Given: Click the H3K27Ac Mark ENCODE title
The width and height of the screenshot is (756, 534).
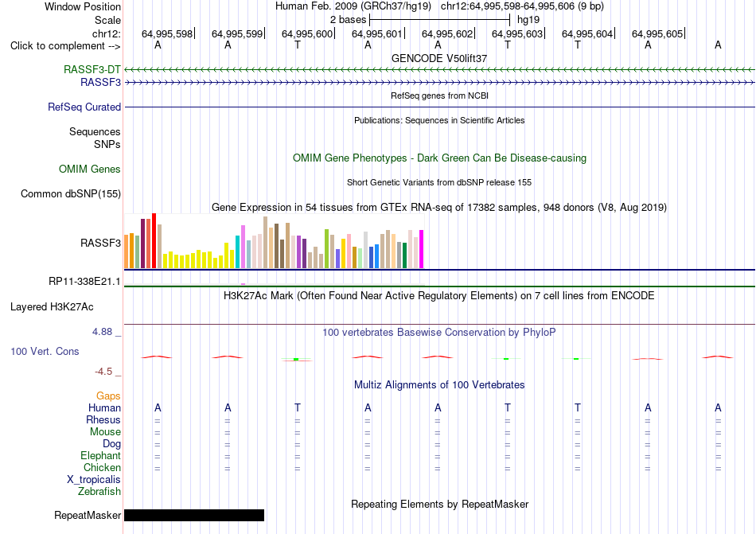Looking at the screenshot, I should (x=439, y=295).
